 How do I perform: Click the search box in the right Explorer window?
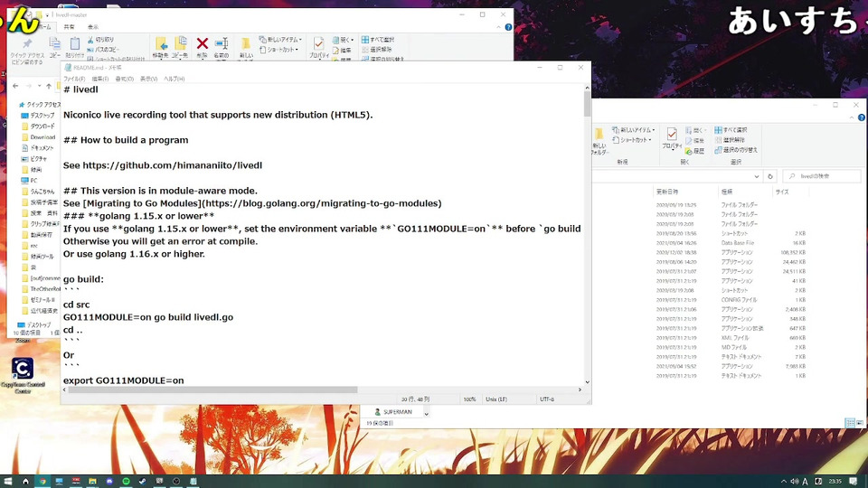point(822,176)
